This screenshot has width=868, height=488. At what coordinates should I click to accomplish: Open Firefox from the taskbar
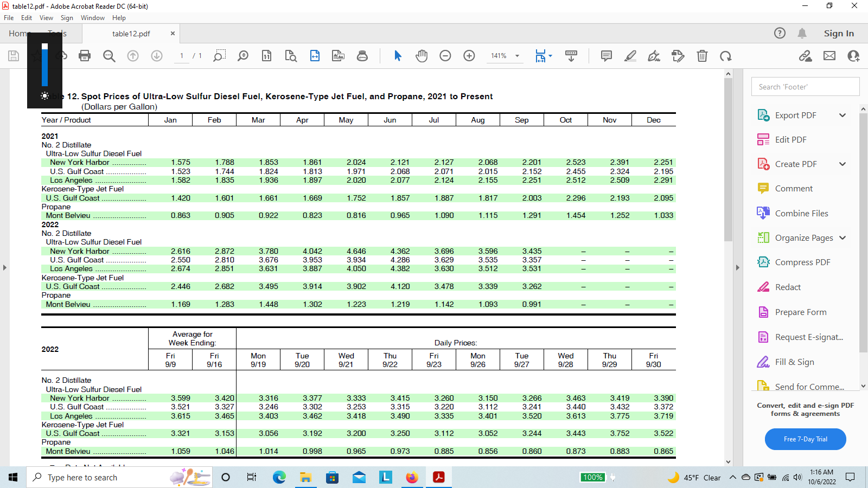point(412,477)
